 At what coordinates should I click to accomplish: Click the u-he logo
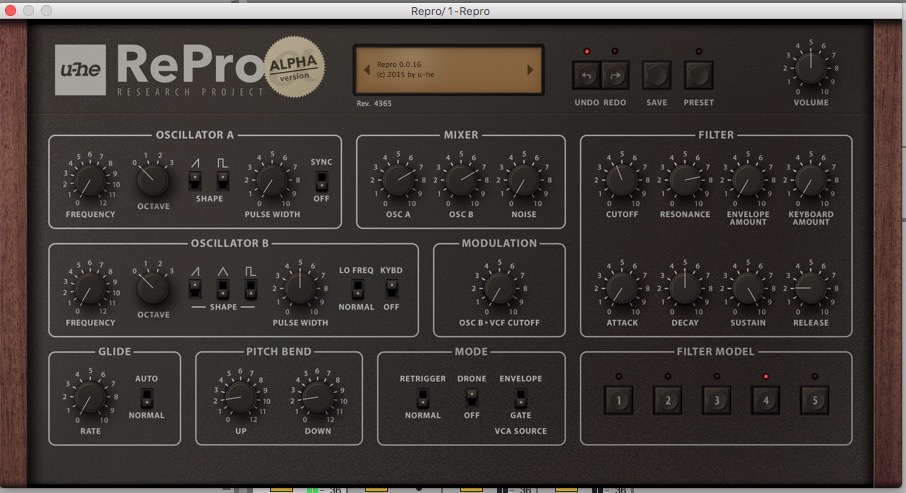[x=80, y=70]
